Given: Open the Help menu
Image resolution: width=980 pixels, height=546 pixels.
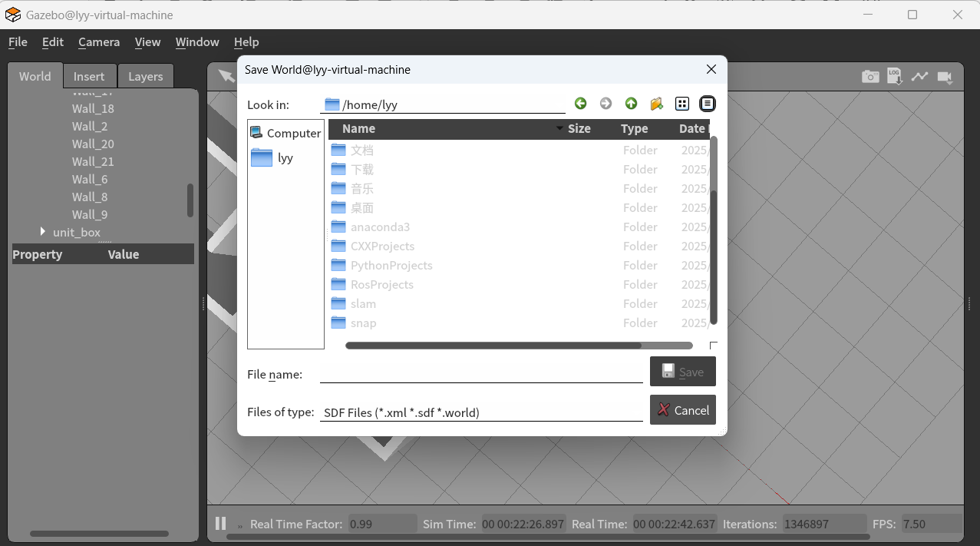Looking at the screenshot, I should point(246,41).
